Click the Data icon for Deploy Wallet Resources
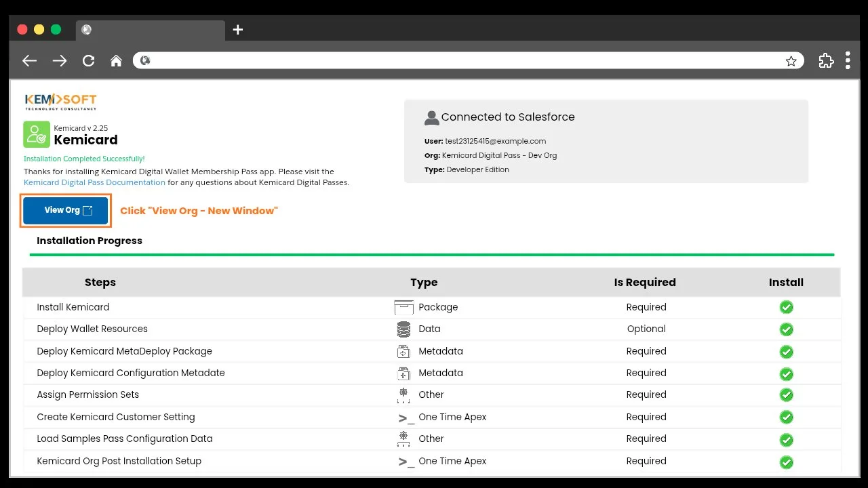The height and width of the screenshot is (488, 868). (403, 329)
